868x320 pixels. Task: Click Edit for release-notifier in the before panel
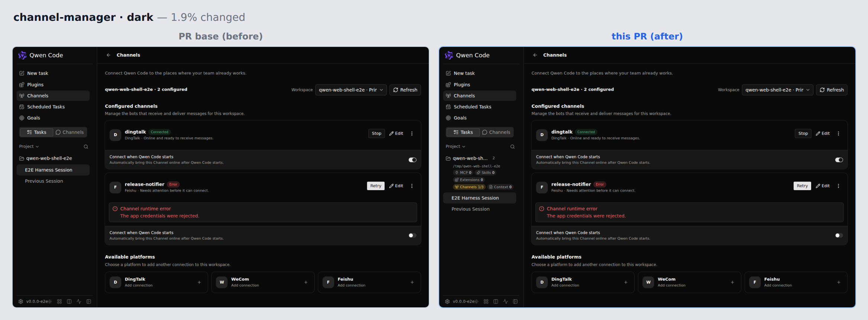click(396, 186)
